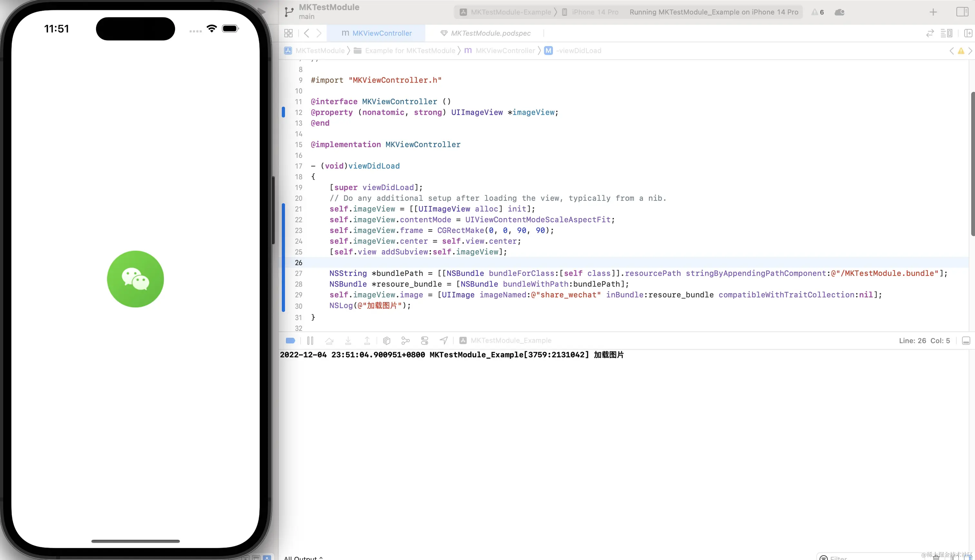Toggle the inspectors panel
Screen dimensions: 975x560
(x=962, y=12)
